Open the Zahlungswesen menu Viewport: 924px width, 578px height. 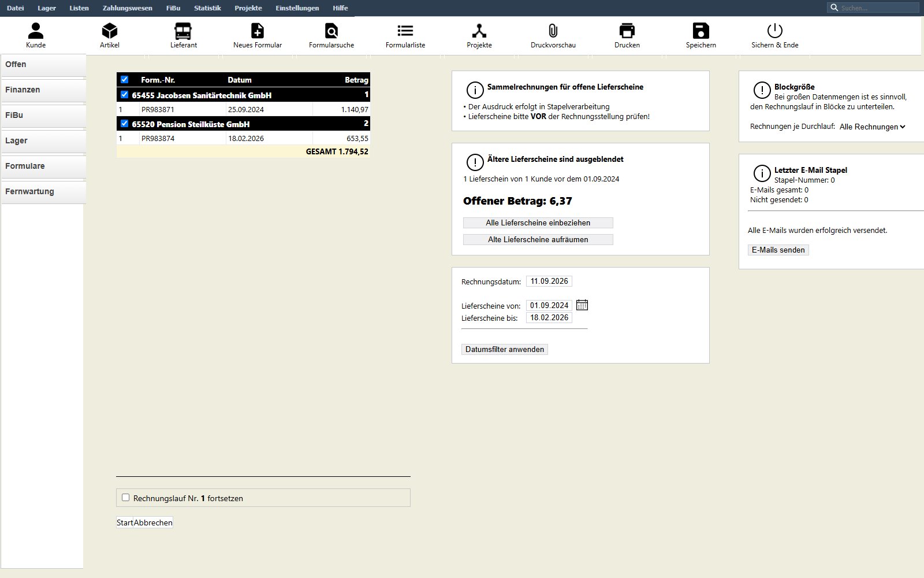(x=128, y=8)
